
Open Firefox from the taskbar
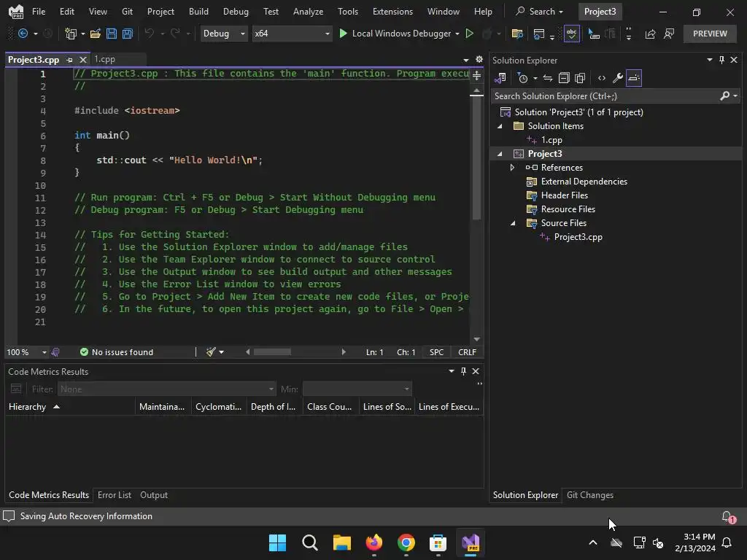374,542
